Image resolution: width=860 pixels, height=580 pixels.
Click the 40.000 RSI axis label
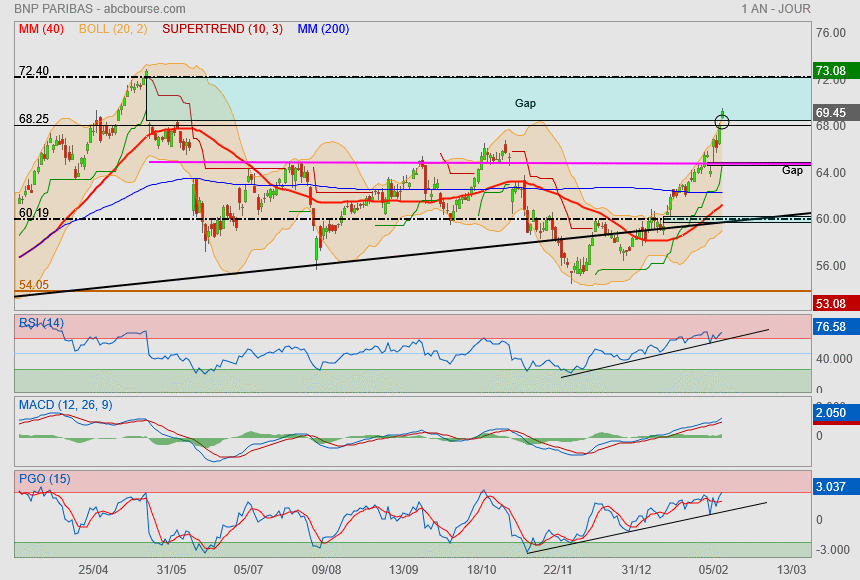pyautogui.click(x=834, y=359)
